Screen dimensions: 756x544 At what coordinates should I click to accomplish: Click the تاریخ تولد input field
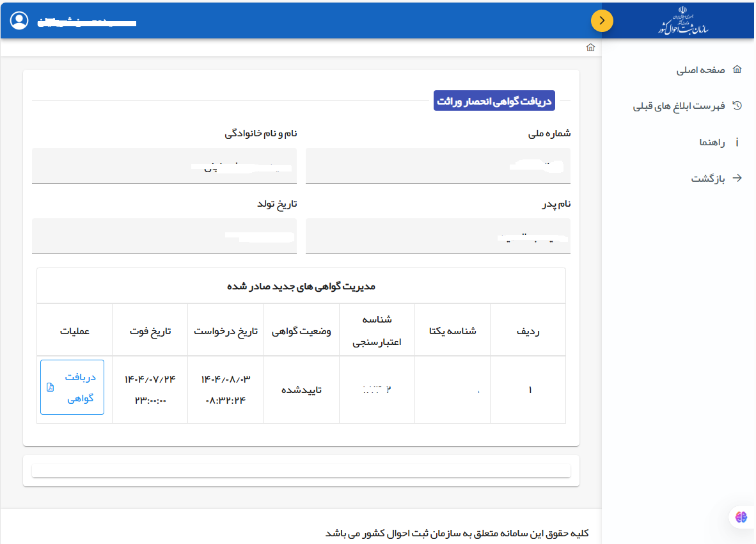tap(164, 237)
